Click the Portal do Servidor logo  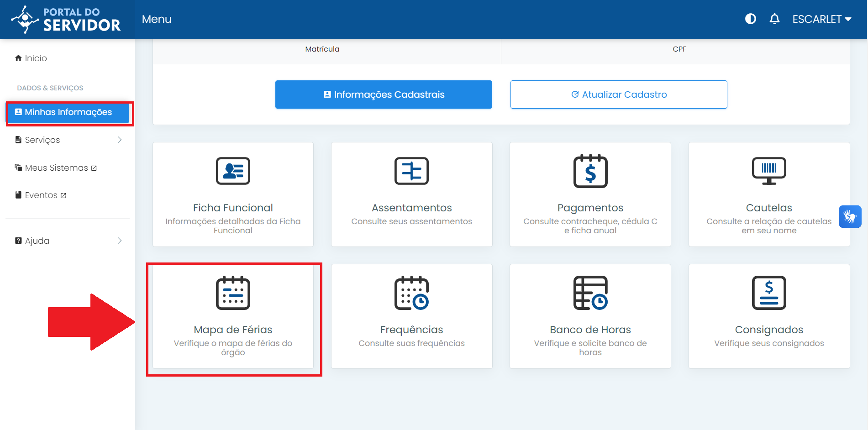click(x=66, y=19)
